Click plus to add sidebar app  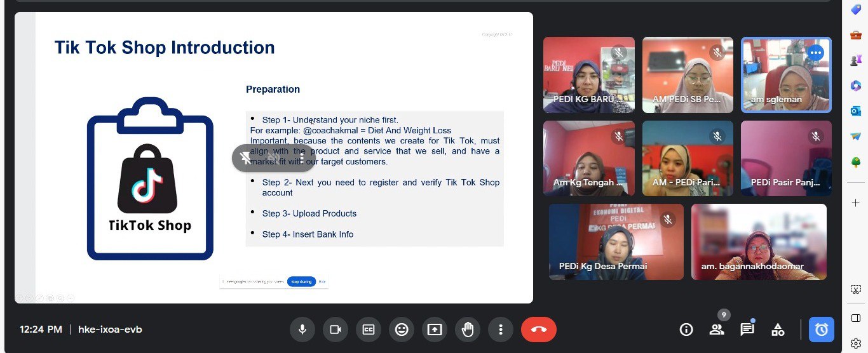855,203
